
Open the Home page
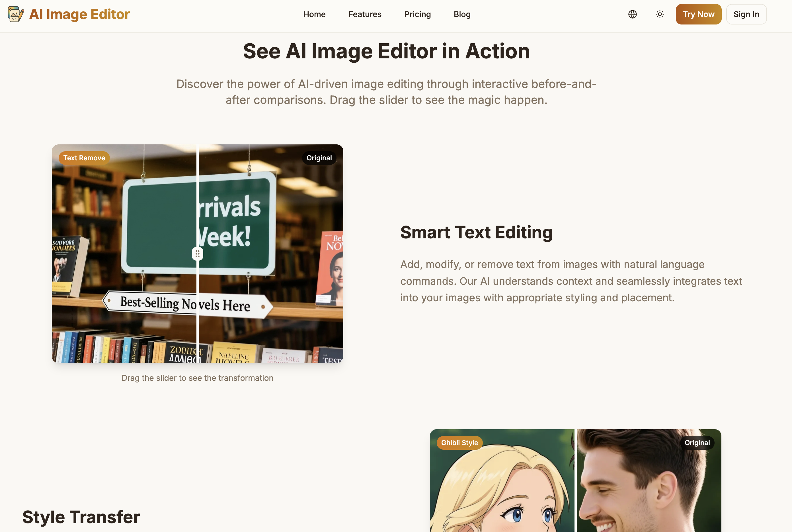coord(314,14)
